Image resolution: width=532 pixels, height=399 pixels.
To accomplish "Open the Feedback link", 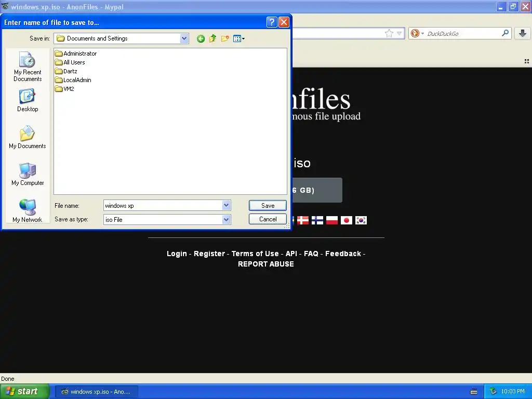I will point(343,254).
